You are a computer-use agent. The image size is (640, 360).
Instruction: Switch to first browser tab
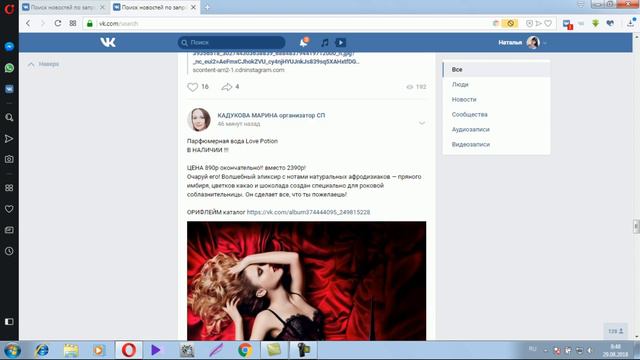click(x=64, y=7)
